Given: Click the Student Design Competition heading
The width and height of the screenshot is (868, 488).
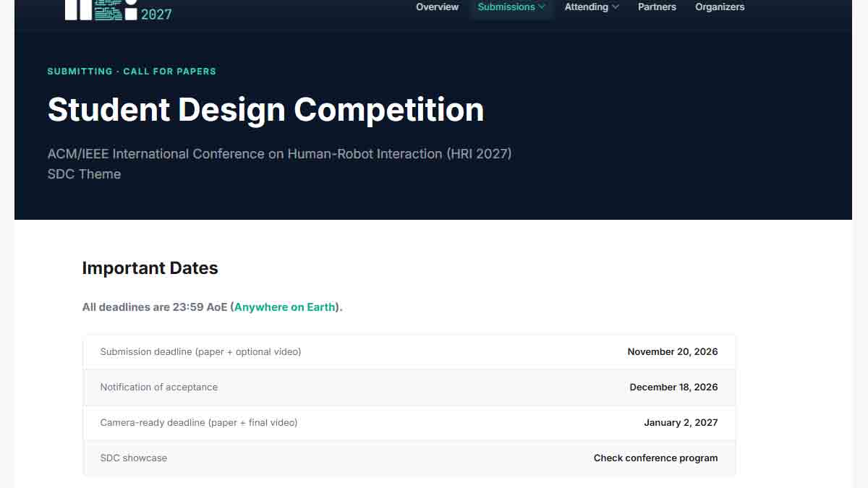Looking at the screenshot, I should (265, 110).
